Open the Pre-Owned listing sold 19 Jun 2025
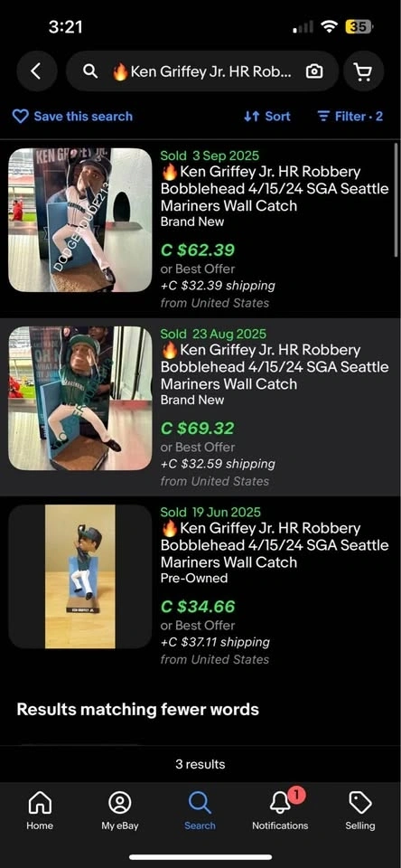 [200, 585]
